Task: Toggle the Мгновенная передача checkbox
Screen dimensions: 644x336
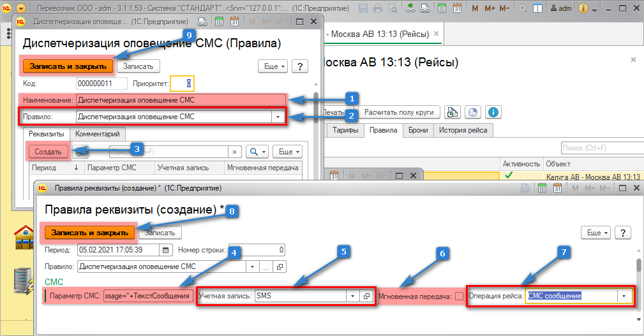Action: (x=459, y=296)
